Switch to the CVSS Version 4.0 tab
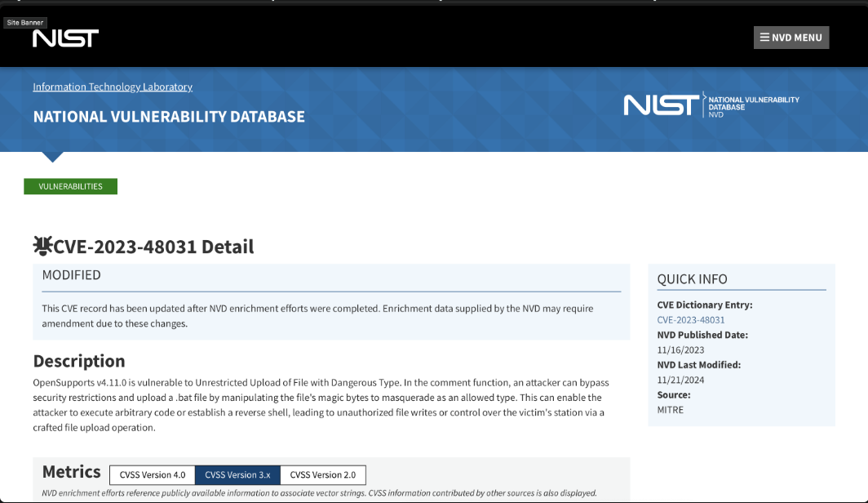Viewport: 868px width, 503px height. (x=153, y=475)
